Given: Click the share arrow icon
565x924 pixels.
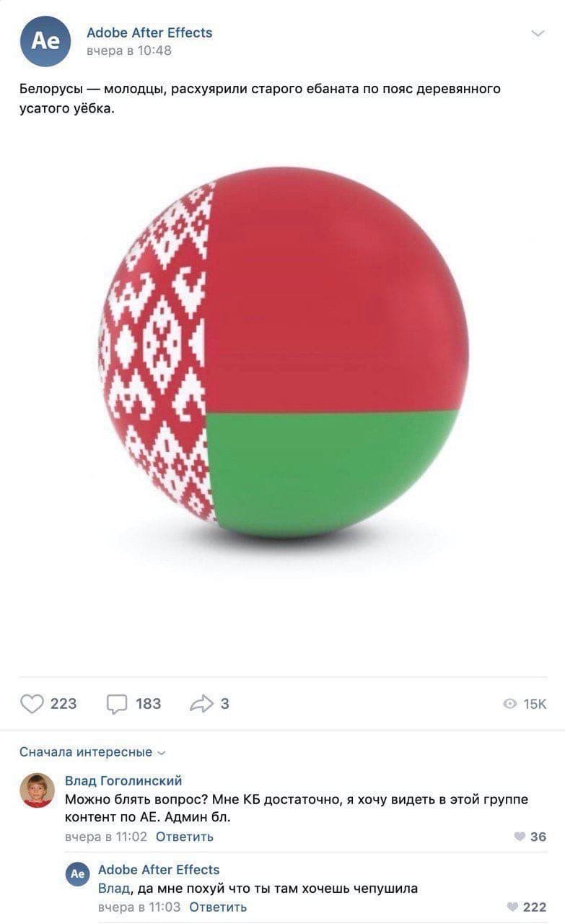Looking at the screenshot, I should coord(202,704).
